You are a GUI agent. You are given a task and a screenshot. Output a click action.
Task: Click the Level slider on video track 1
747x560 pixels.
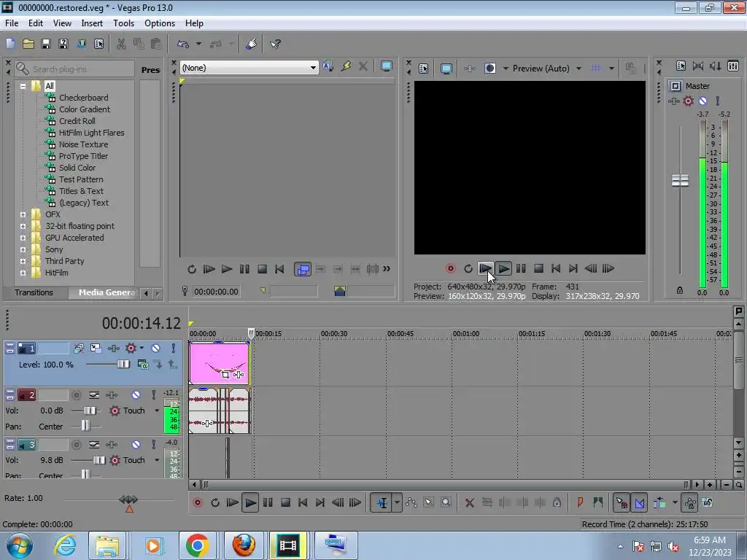click(x=123, y=365)
